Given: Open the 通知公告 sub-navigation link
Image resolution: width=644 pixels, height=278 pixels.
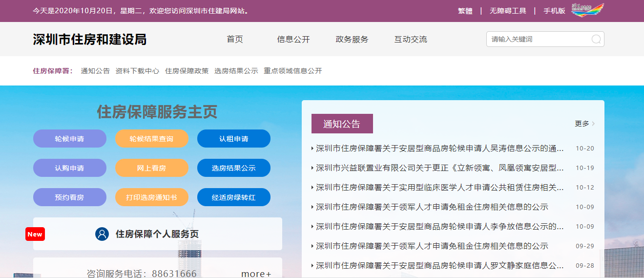Looking at the screenshot, I should point(95,71).
